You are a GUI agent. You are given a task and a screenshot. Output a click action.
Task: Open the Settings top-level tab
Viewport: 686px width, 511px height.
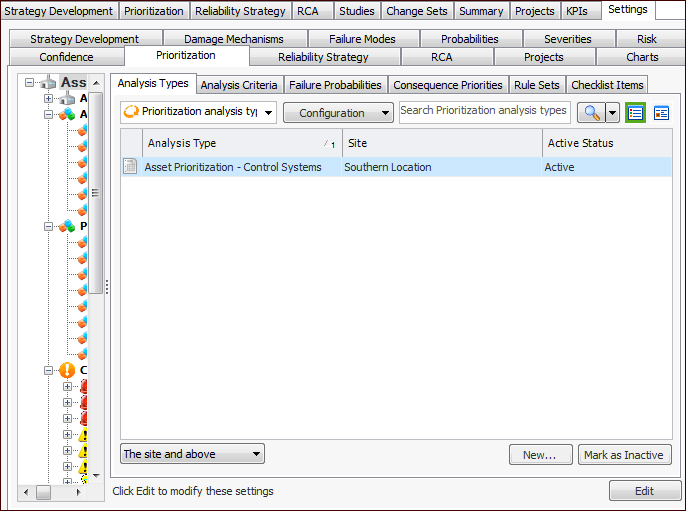[x=628, y=10]
